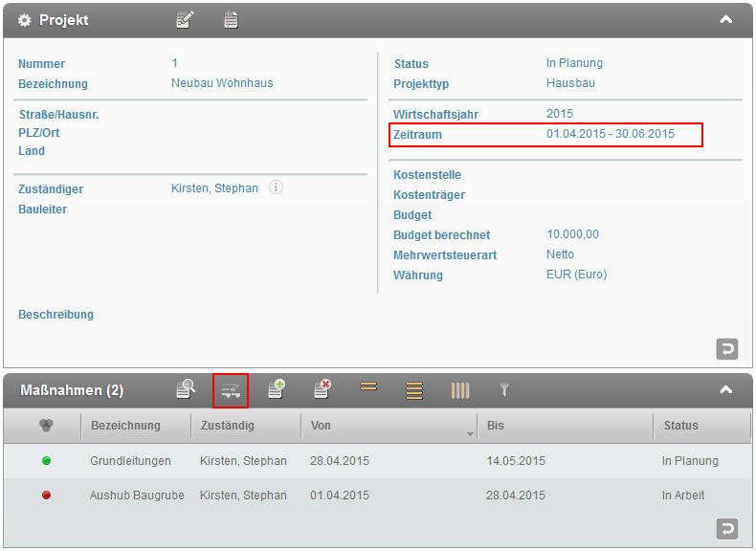Click the search Maßnahmen magnifier icon
The image size is (756, 551).
pyautogui.click(x=186, y=389)
